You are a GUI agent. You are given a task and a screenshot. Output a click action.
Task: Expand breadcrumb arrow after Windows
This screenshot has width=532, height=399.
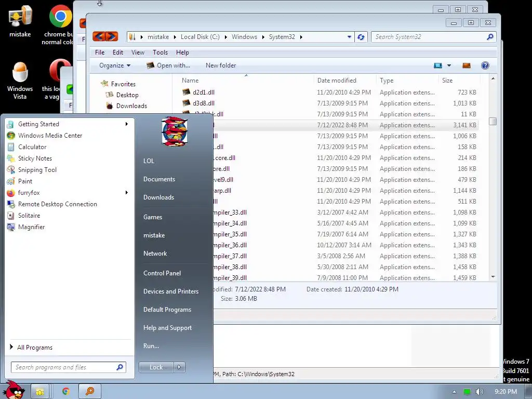tap(263, 37)
